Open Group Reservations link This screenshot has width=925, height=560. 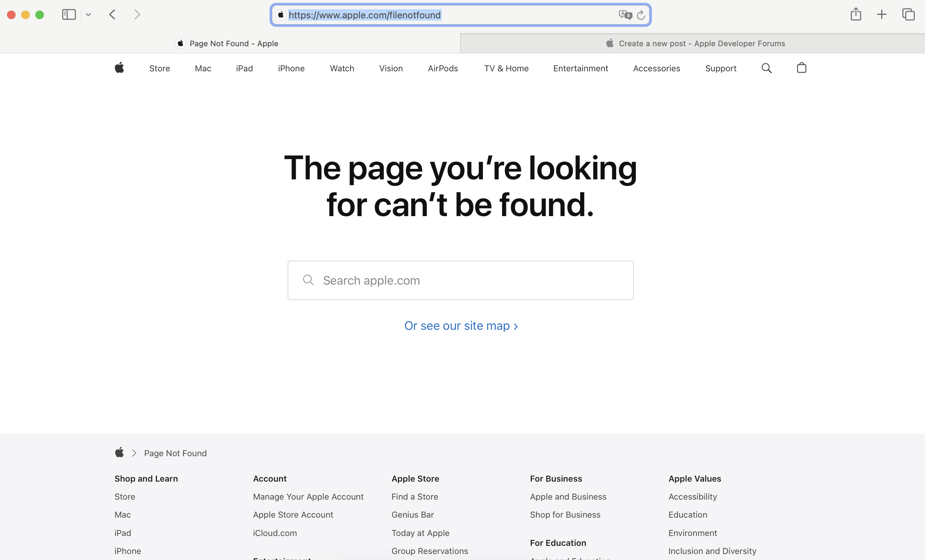tap(430, 551)
